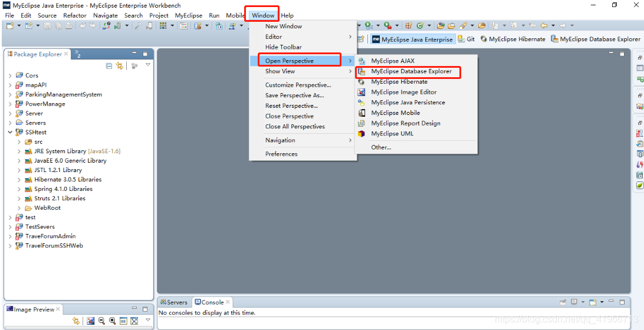
Task: Select the Hibernate 3.0.5 Libraries entry
Action: [x=68, y=179]
